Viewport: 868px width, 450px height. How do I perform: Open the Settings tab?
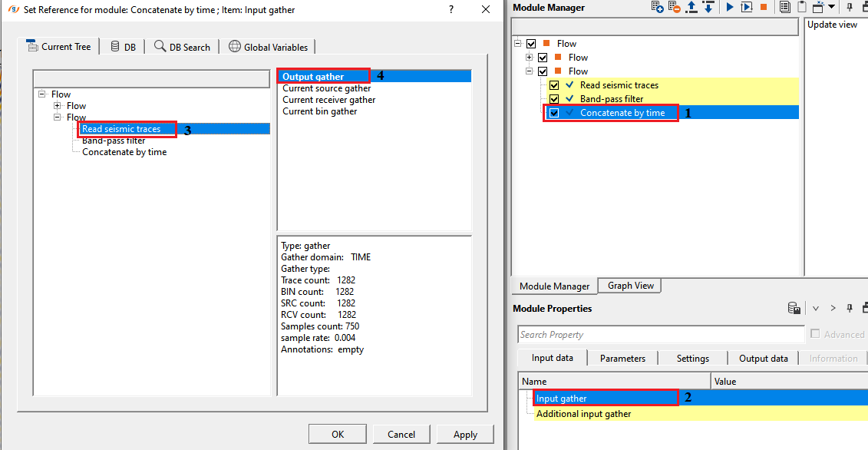click(x=692, y=359)
